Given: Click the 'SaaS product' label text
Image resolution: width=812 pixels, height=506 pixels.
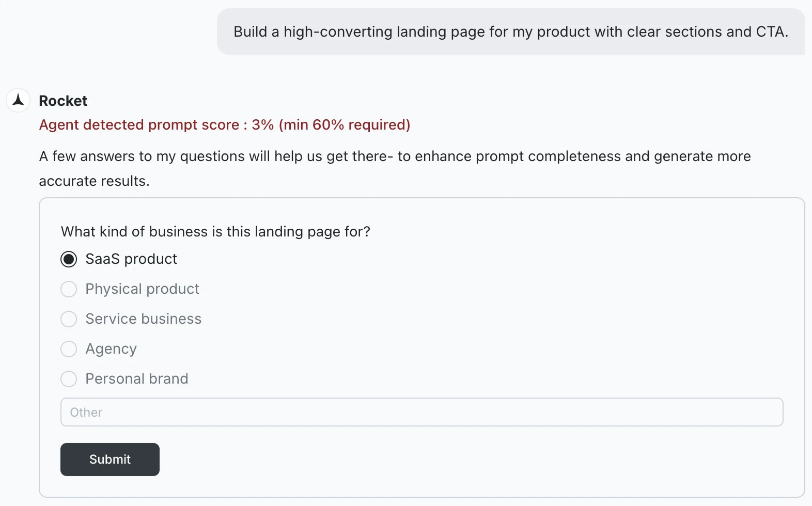Looking at the screenshot, I should pos(131,259).
